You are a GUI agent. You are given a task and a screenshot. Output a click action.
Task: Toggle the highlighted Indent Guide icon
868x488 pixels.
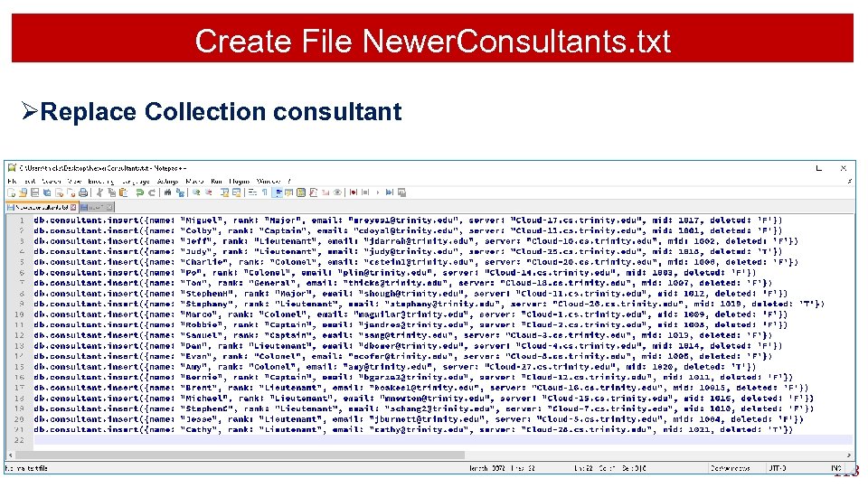point(278,192)
